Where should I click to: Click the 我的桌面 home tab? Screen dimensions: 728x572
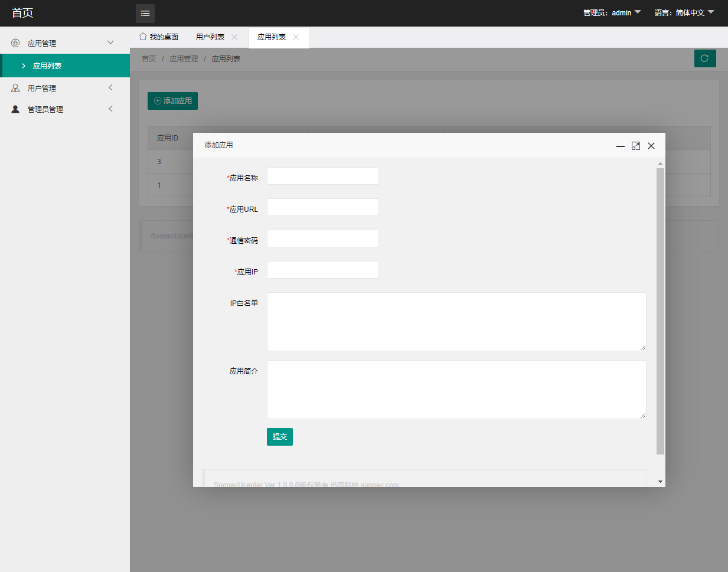point(159,37)
